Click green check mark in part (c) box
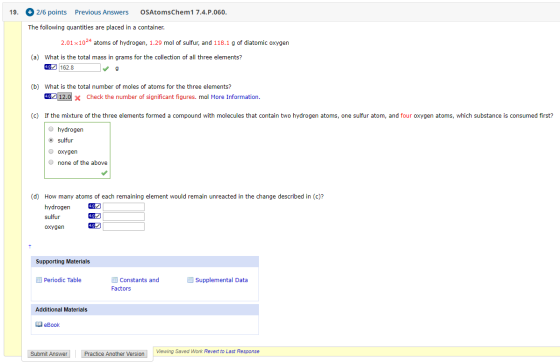The image size is (560, 362). pos(104,173)
